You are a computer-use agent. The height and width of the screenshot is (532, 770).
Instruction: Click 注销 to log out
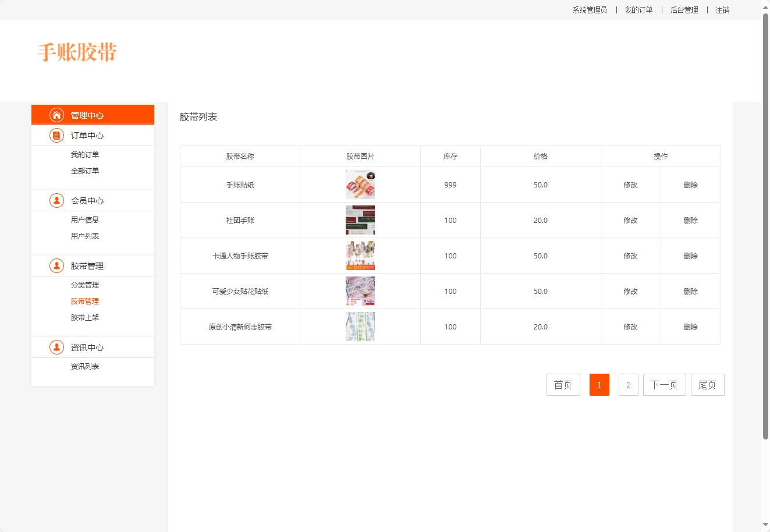coord(722,10)
